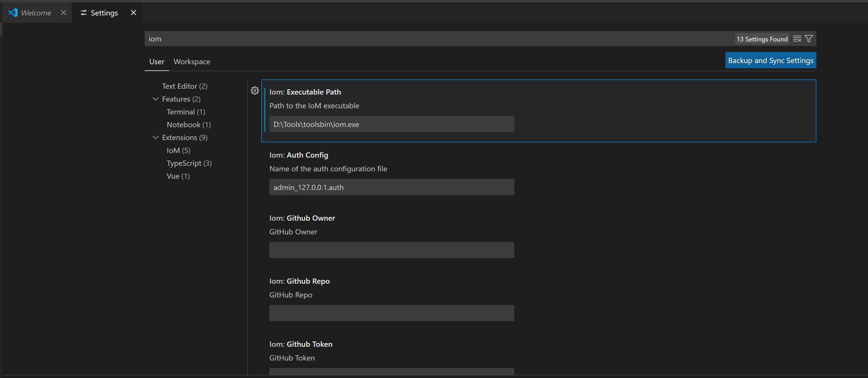Click the Iom: Github Repo heading

[x=299, y=281]
